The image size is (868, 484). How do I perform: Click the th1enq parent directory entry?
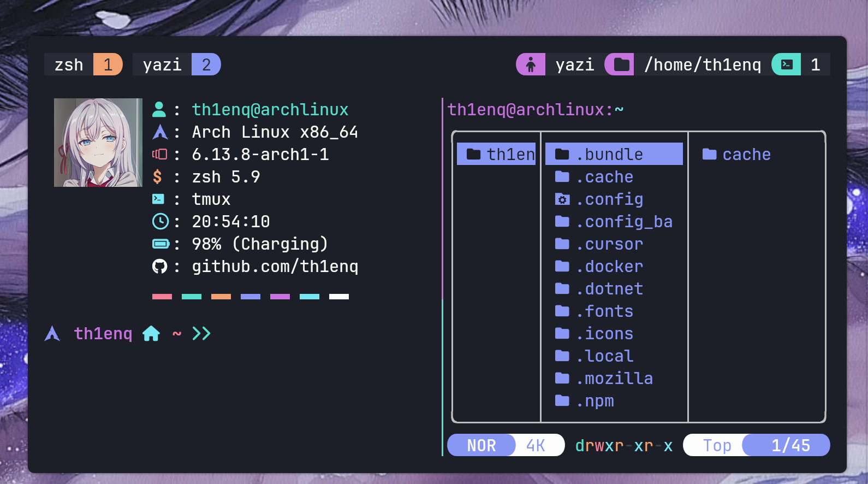pyautogui.click(x=497, y=154)
